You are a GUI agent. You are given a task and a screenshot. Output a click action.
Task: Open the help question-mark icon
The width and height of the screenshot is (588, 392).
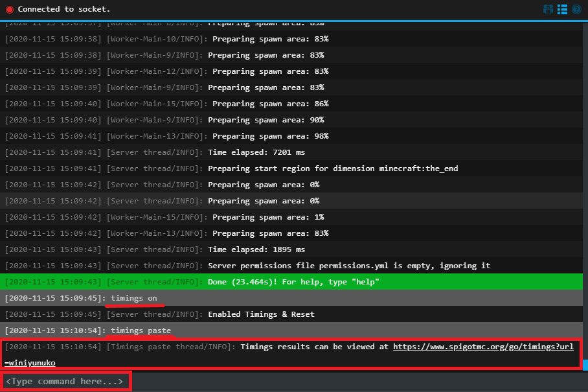click(x=576, y=9)
